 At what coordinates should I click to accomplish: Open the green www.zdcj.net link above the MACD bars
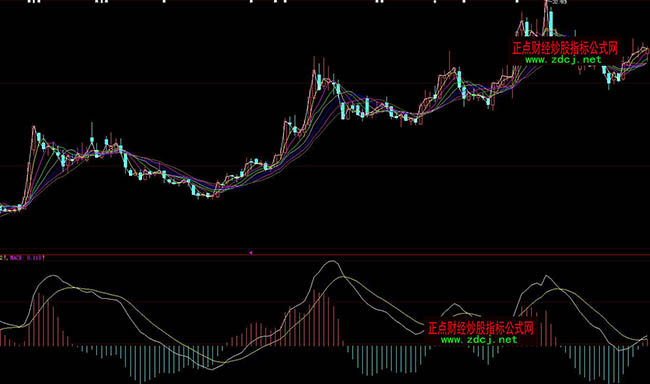point(479,340)
